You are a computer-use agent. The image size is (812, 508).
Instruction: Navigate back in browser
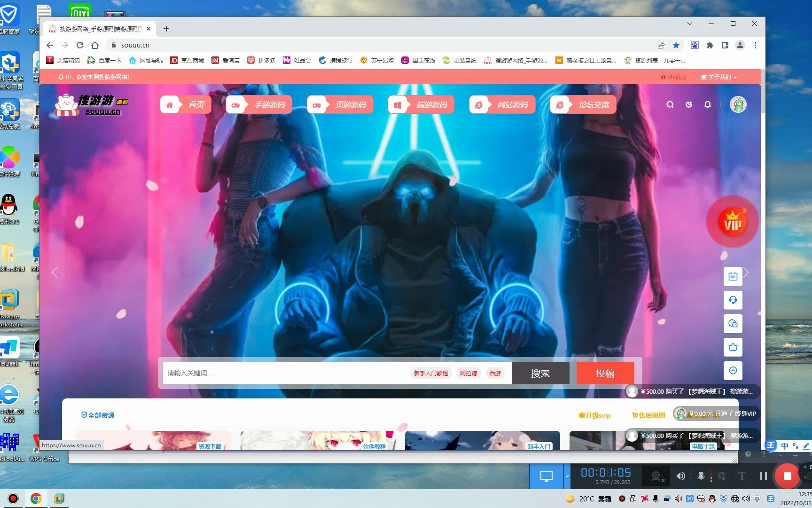tap(50, 45)
